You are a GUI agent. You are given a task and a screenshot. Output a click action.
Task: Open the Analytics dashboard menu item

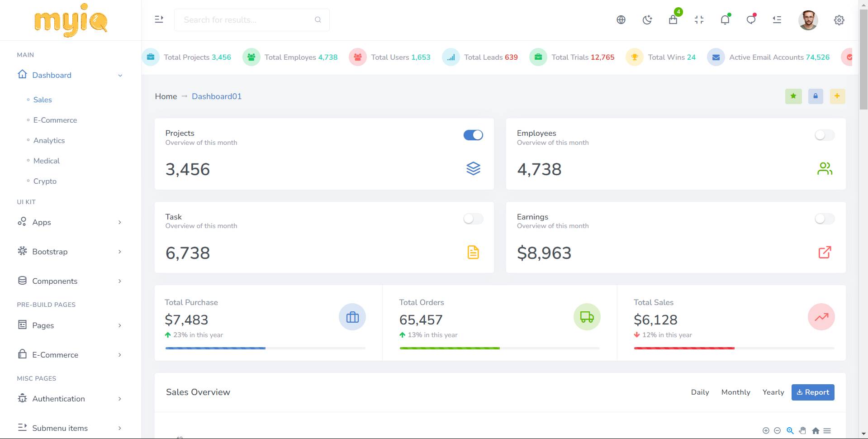coord(49,140)
